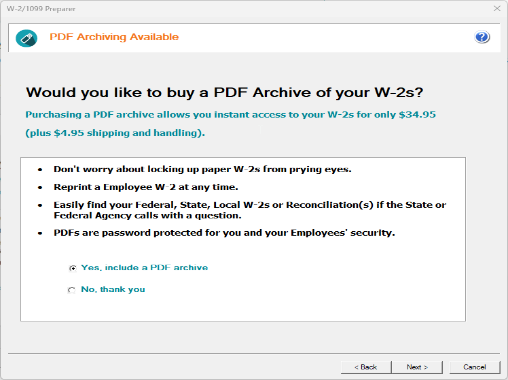
Task: Click the "No, thank you" label text
Action: (113, 289)
